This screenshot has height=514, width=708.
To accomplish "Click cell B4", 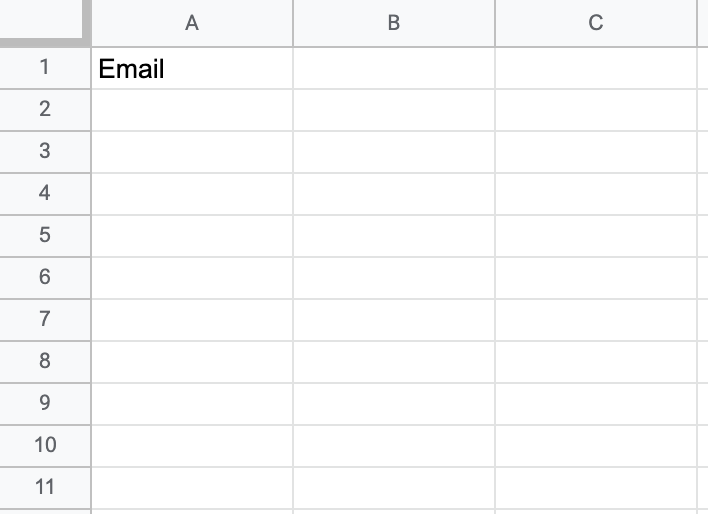I will (x=394, y=194).
